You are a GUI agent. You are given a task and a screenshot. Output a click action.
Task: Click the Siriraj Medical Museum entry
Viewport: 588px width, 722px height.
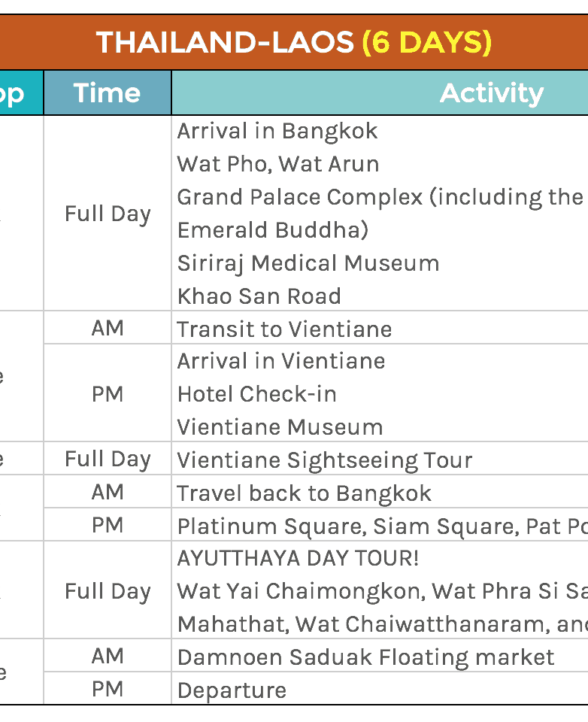pyautogui.click(x=308, y=263)
